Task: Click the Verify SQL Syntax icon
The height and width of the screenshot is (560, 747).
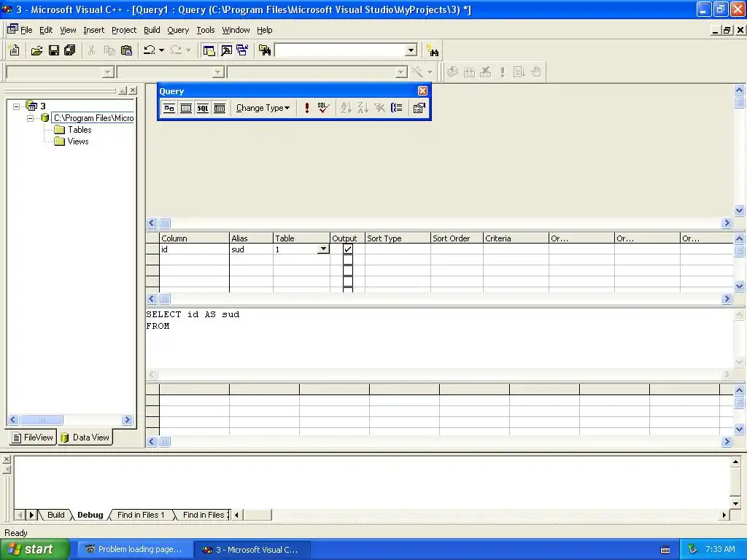Action: 323,108
